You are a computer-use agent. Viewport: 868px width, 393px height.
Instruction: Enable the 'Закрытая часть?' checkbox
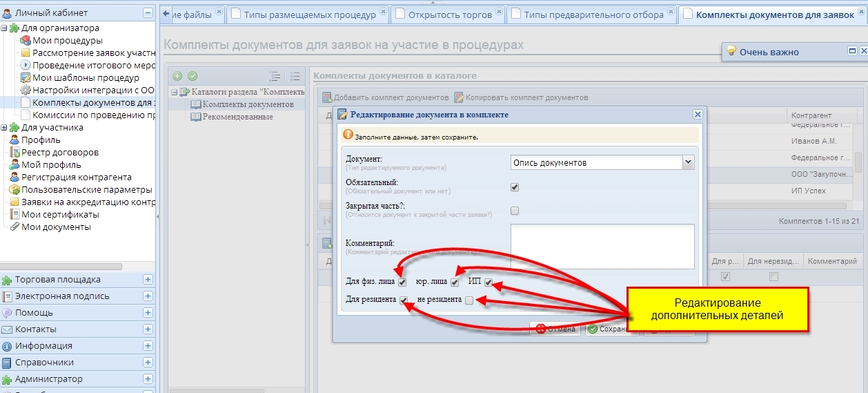[x=514, y=211]
